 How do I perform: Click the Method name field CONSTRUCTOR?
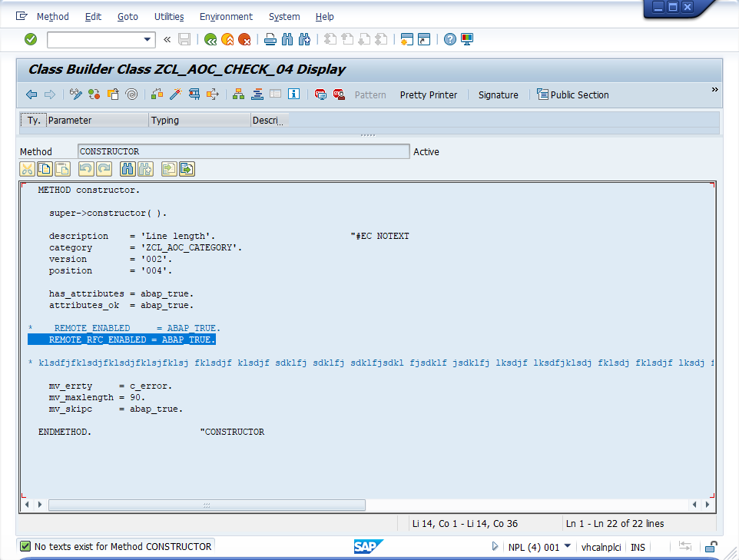tap(244, 151)
